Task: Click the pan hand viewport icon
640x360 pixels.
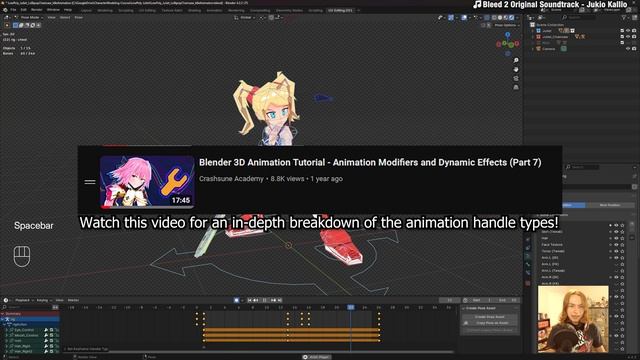Action: click(516, 69)
